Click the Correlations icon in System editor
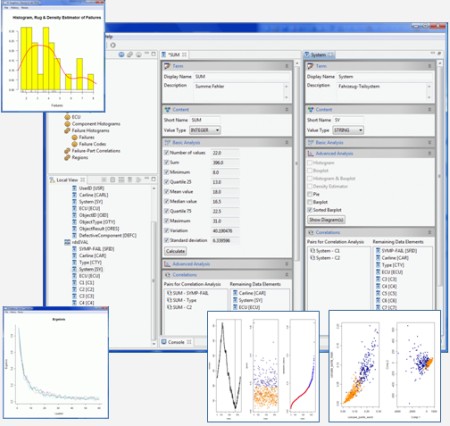The image size is (450, 426). click(310, 232)
